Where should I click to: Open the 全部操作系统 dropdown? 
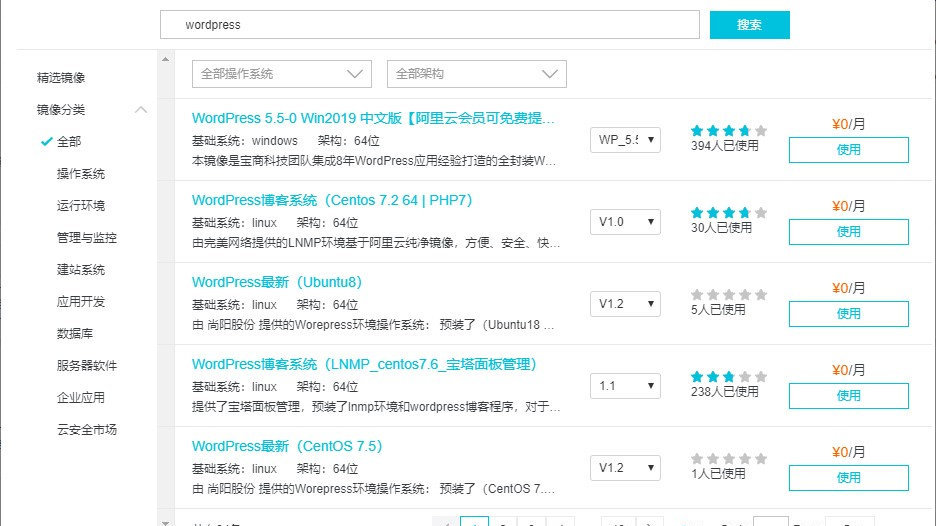[282, 74]
